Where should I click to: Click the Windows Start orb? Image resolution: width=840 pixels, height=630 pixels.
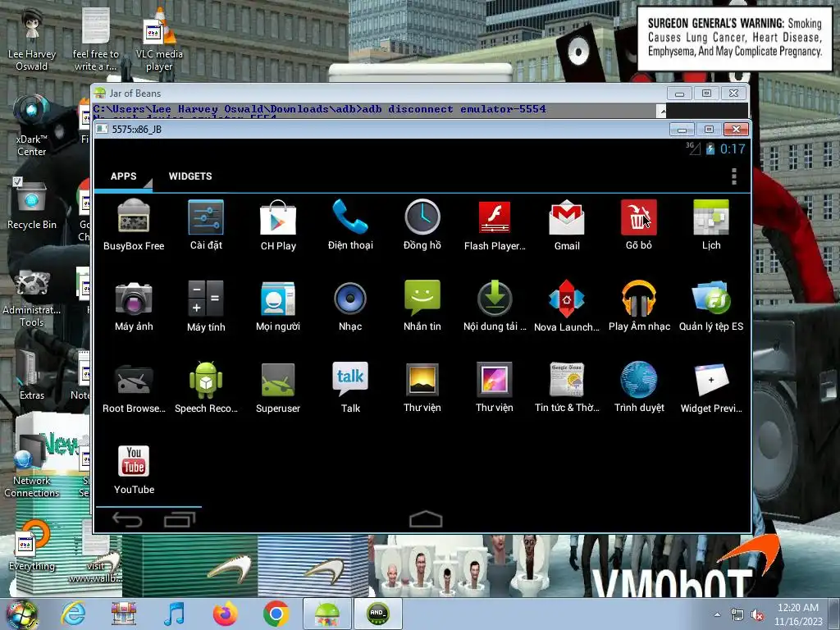tap(21, 614)
